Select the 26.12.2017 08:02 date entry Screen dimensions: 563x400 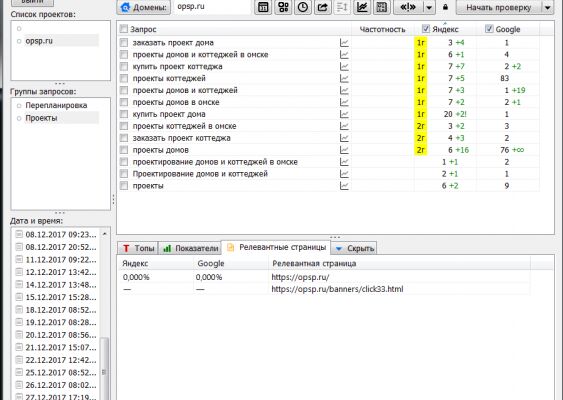(60, 385)
